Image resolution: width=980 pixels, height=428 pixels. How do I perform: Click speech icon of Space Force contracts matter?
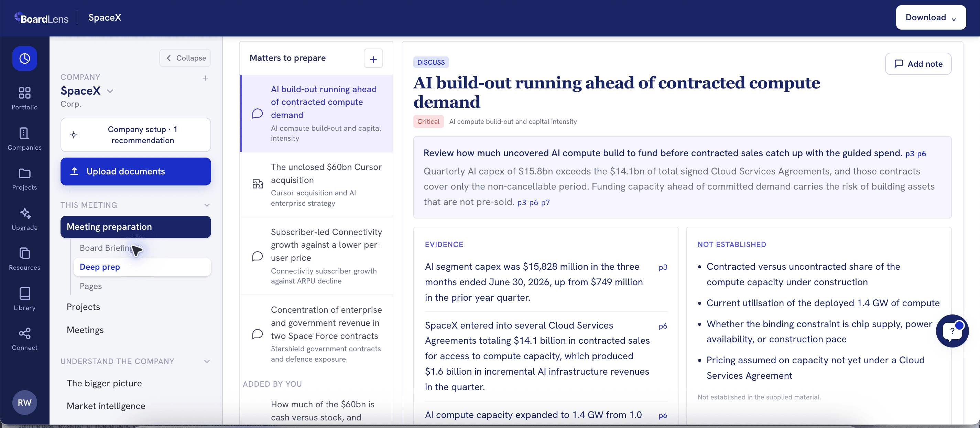click(x=258, y=334)
